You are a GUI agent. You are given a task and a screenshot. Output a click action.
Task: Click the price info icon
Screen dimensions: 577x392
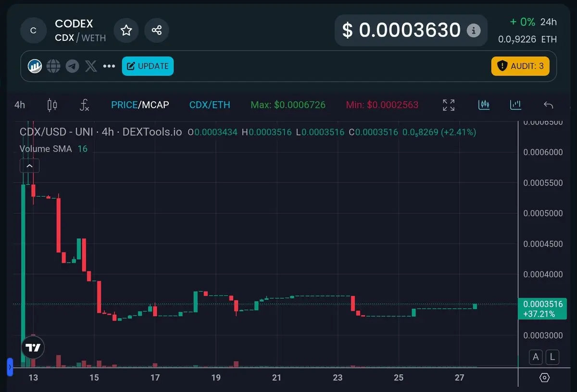click(x=474, y=31)
